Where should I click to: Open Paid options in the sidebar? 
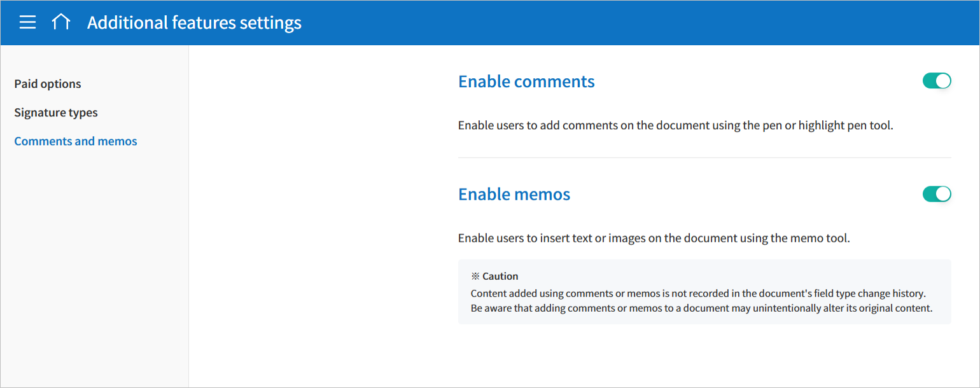(48, 84)
